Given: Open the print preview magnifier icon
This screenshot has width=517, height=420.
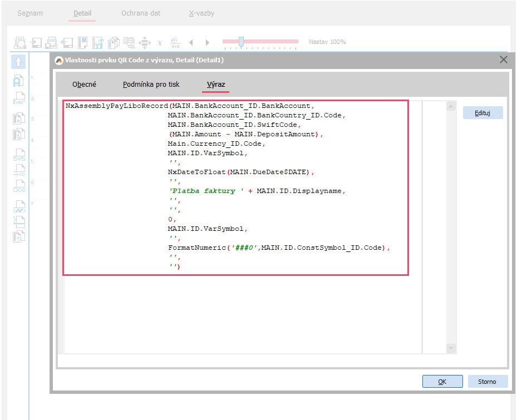Looking at the screenshot, I should (20, 42).
